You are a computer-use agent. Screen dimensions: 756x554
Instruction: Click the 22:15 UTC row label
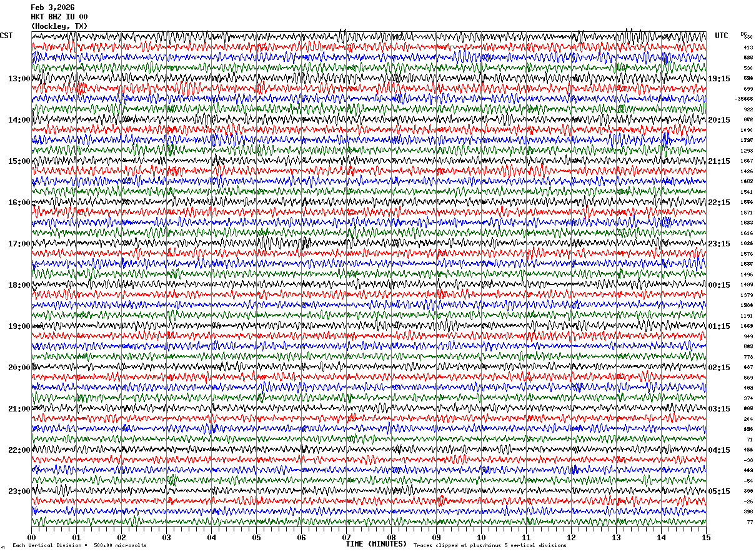coord(719,203)
